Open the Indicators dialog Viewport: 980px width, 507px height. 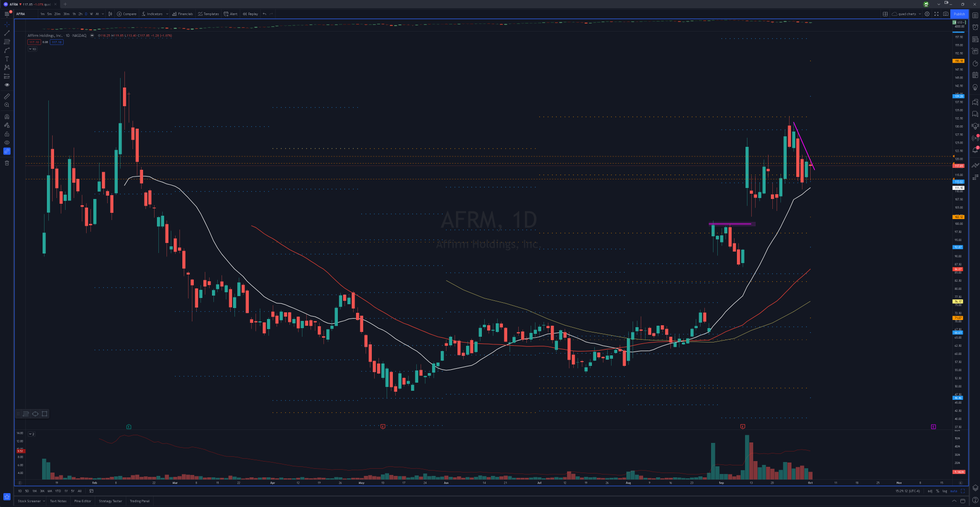click(152, 14)
